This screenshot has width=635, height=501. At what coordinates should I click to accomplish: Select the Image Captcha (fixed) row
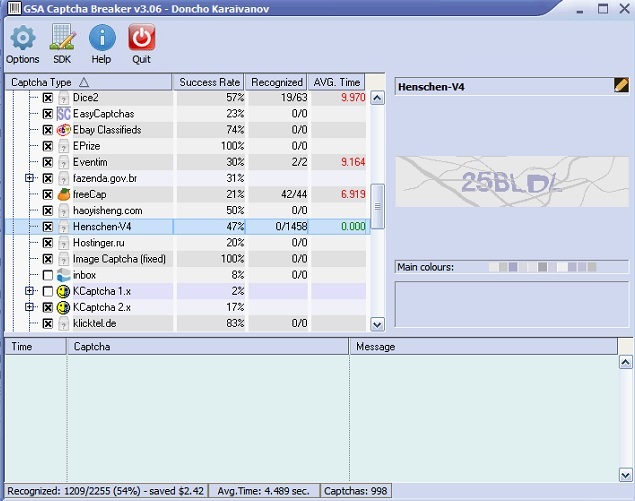(186, 259)
